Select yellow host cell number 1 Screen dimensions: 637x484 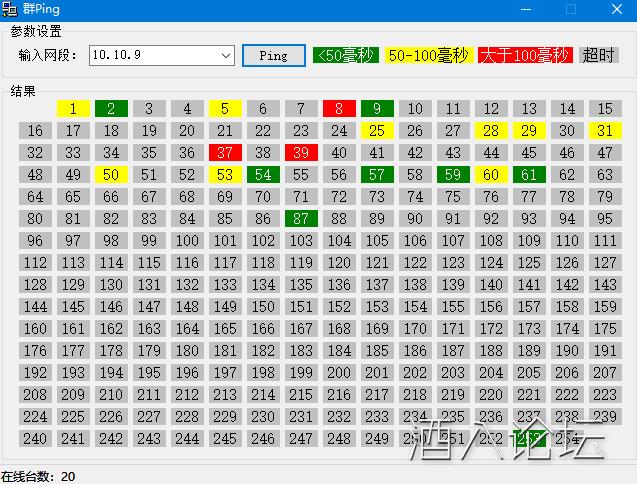tap(73, 109)
